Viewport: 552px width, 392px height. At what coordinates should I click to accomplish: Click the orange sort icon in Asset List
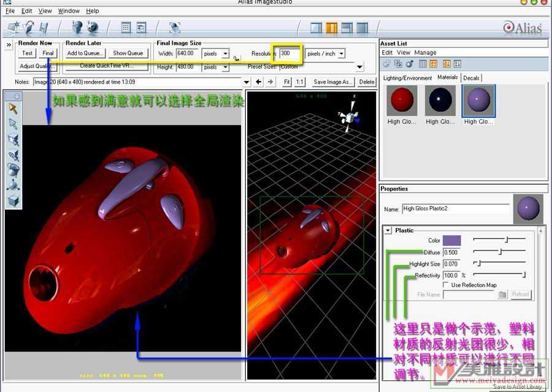point(447,64)
